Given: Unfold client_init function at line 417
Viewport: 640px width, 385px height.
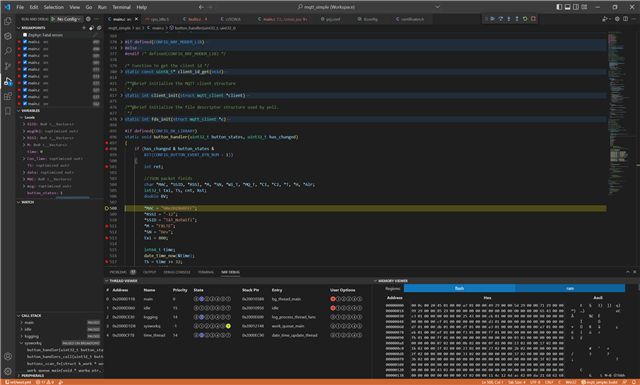Looking at the screenshot, I should [122, 95].
